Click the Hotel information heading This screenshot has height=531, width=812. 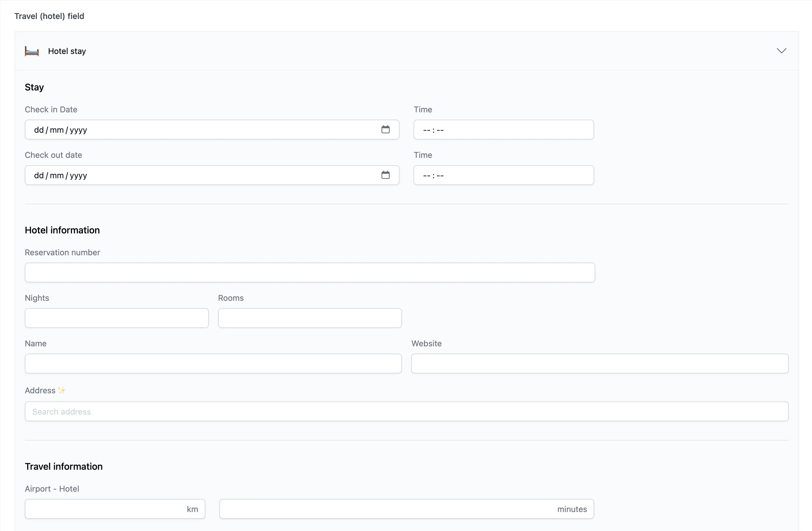pos(62,230)
